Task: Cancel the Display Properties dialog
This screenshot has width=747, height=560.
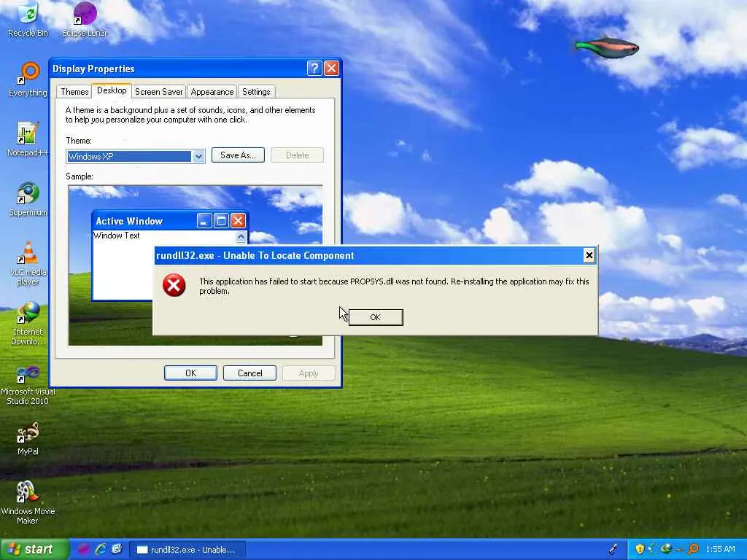Action: 249,373
